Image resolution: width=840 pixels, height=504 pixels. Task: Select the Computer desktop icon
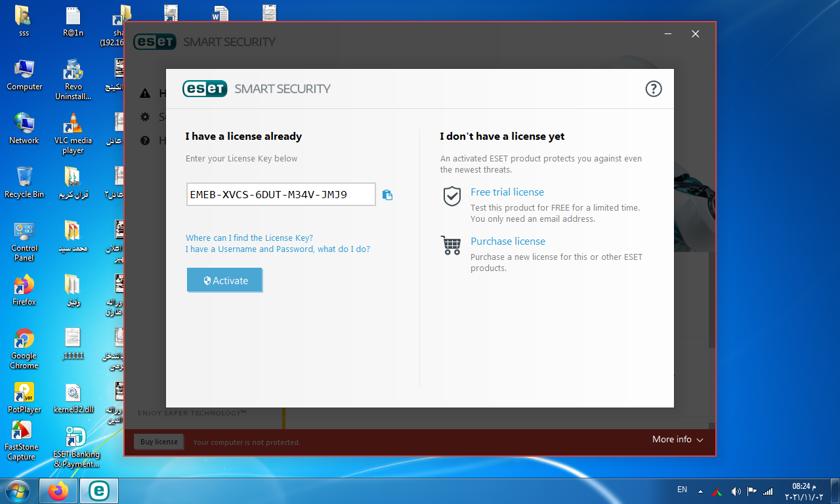(24, 75)
